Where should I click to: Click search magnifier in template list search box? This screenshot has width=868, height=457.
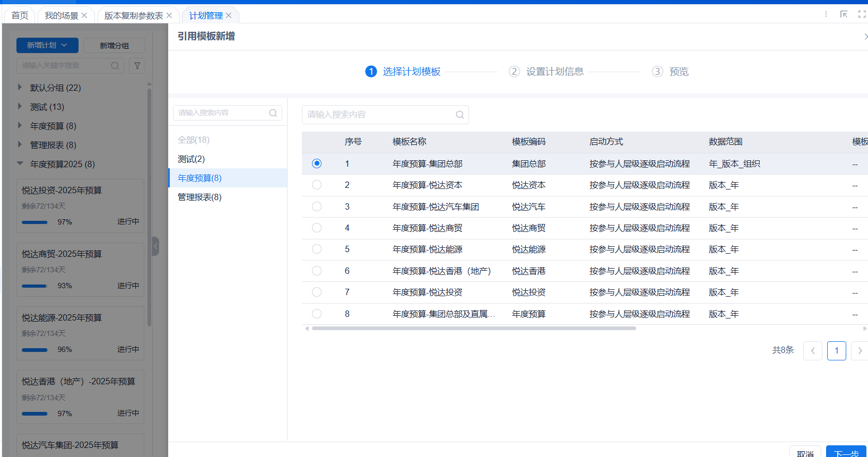click(459, 115)
